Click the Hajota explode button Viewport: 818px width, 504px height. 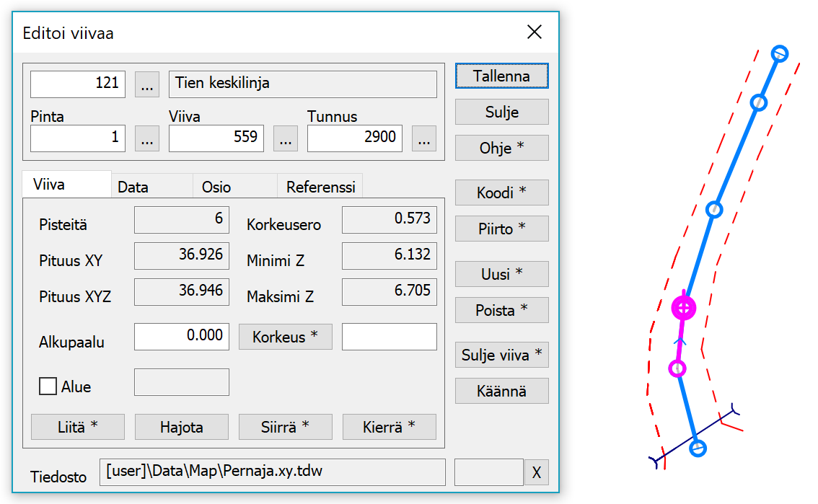coord(182,427)
